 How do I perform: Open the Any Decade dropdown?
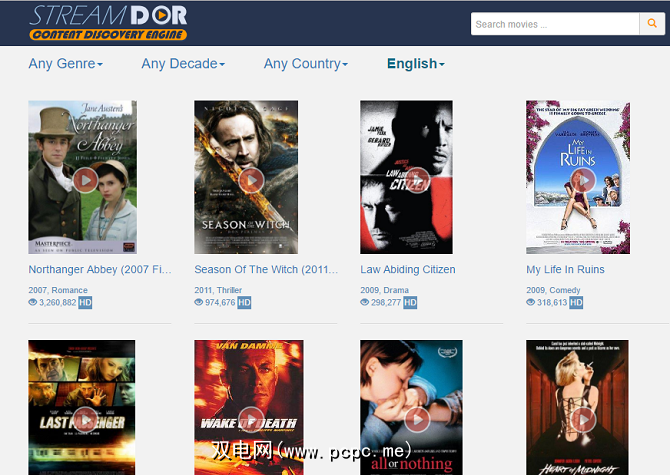[x=183, y=64]
